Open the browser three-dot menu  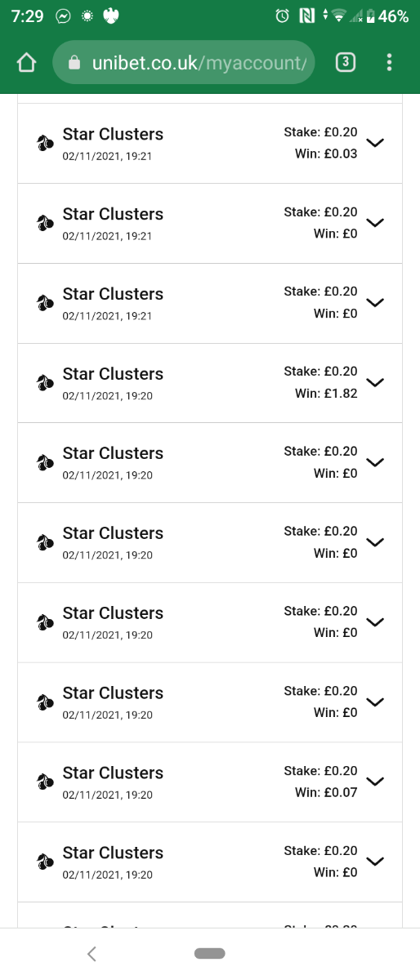(x=389, y=63)
